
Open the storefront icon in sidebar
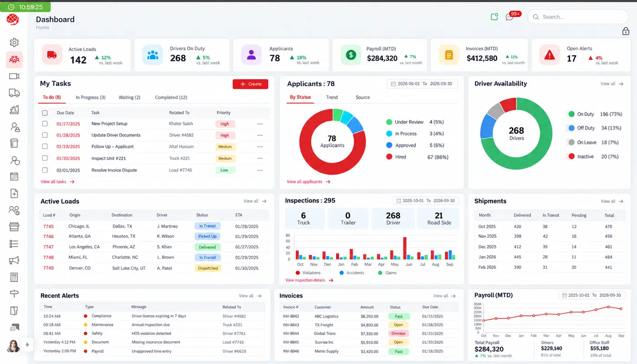click(x=14, y=227)
